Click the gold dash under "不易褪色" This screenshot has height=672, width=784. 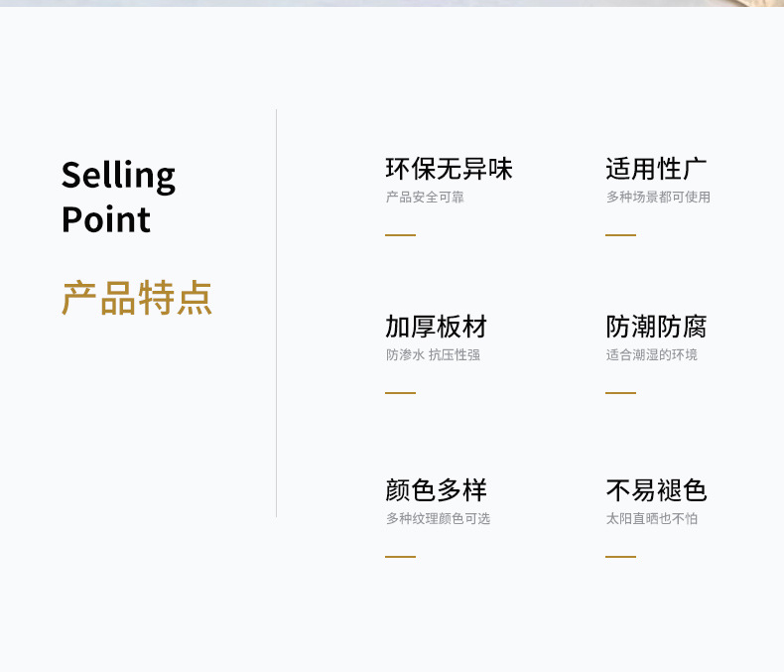620,557
